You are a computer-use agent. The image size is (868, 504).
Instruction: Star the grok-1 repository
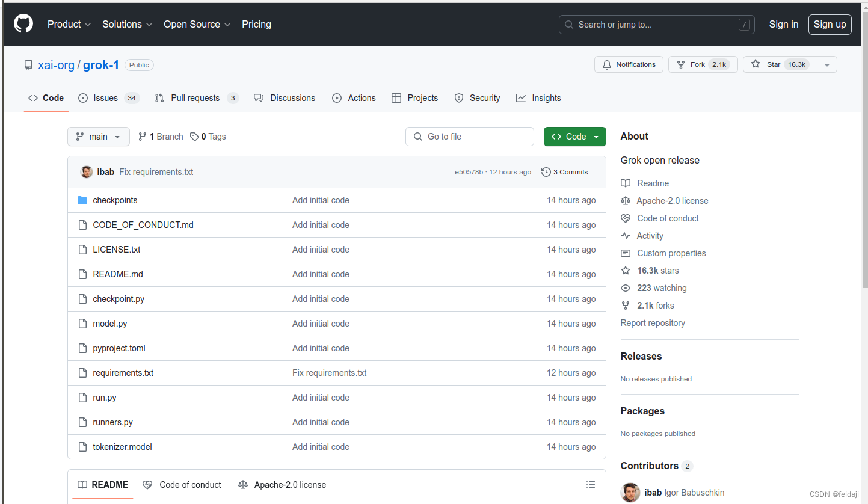point(780,64)
